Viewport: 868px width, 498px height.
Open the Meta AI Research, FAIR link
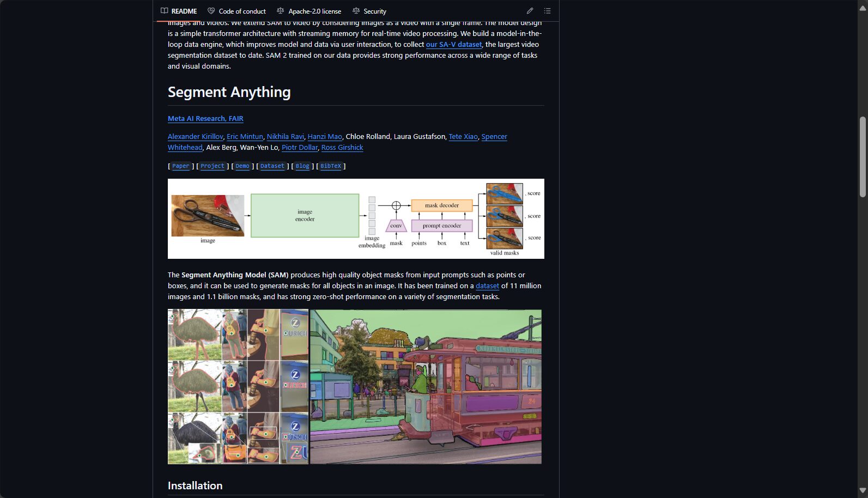click(x=205, y=119)
